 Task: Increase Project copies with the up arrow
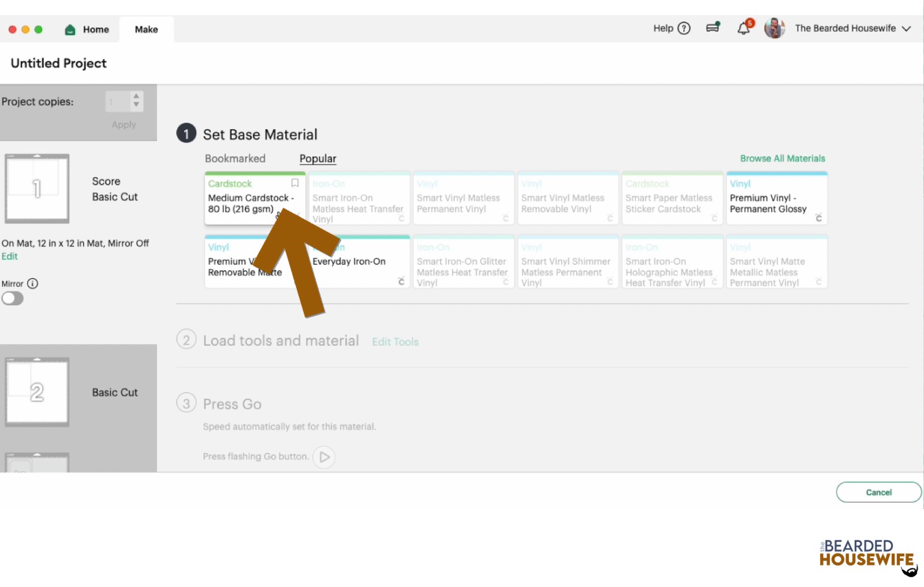click(135, 96)
